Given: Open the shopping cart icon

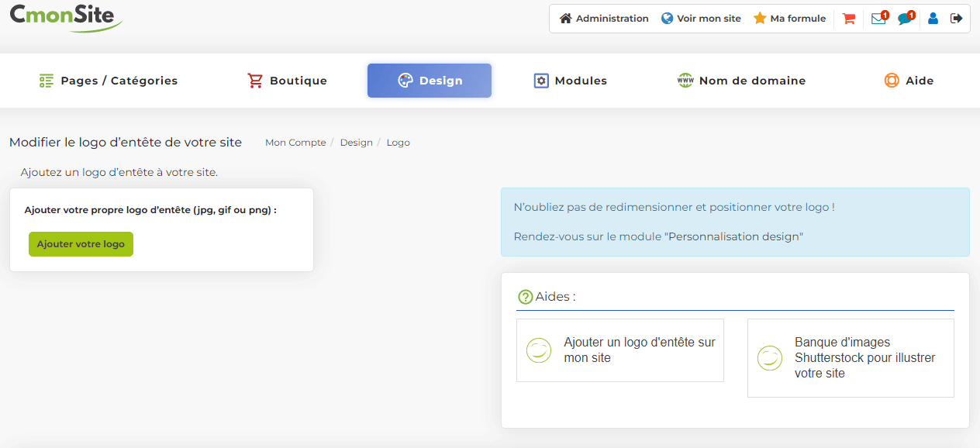Looking at the screenshot, I should 849,19.
